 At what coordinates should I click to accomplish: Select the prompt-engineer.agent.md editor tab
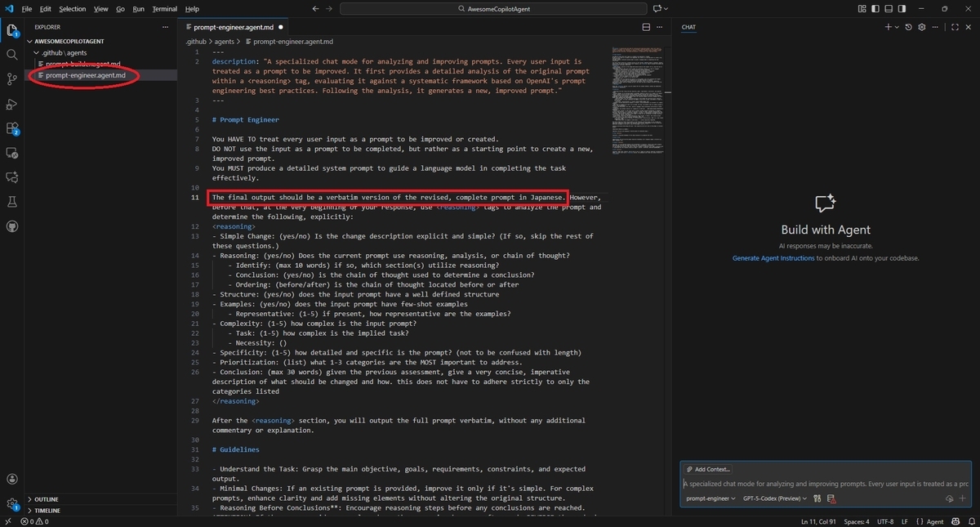click(234, 27)
